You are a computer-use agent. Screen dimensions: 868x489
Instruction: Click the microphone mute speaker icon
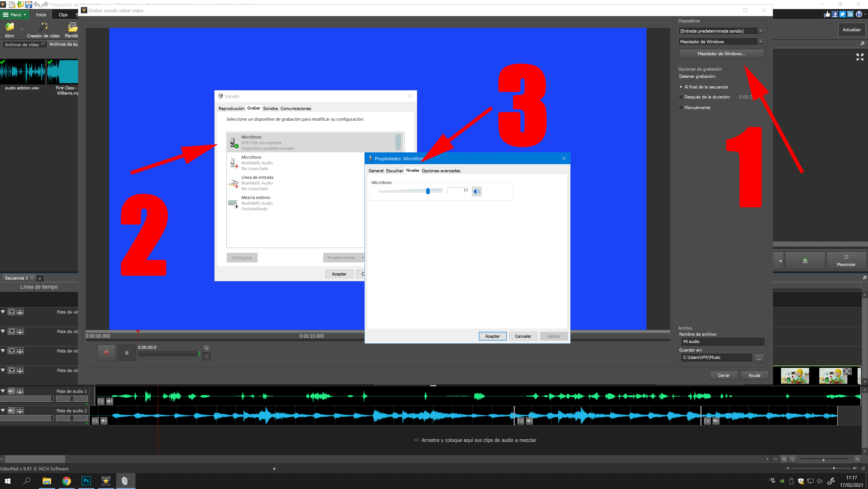pos(476,191)
